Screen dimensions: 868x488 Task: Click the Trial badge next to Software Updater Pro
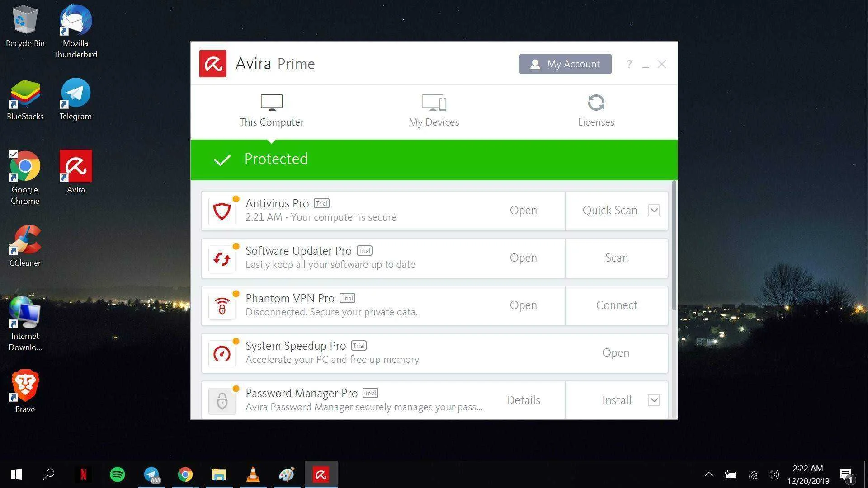364,251
